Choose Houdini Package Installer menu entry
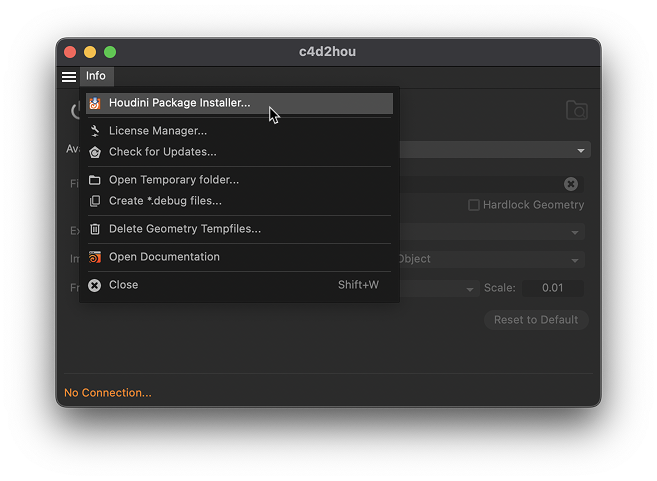 point(239,103)
